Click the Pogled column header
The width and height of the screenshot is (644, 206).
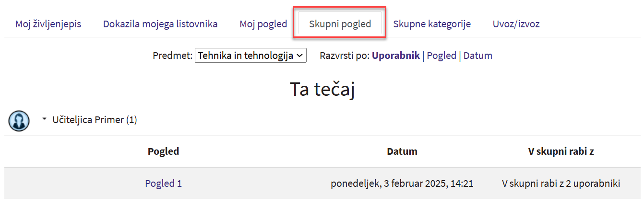(x=163, y=151)
